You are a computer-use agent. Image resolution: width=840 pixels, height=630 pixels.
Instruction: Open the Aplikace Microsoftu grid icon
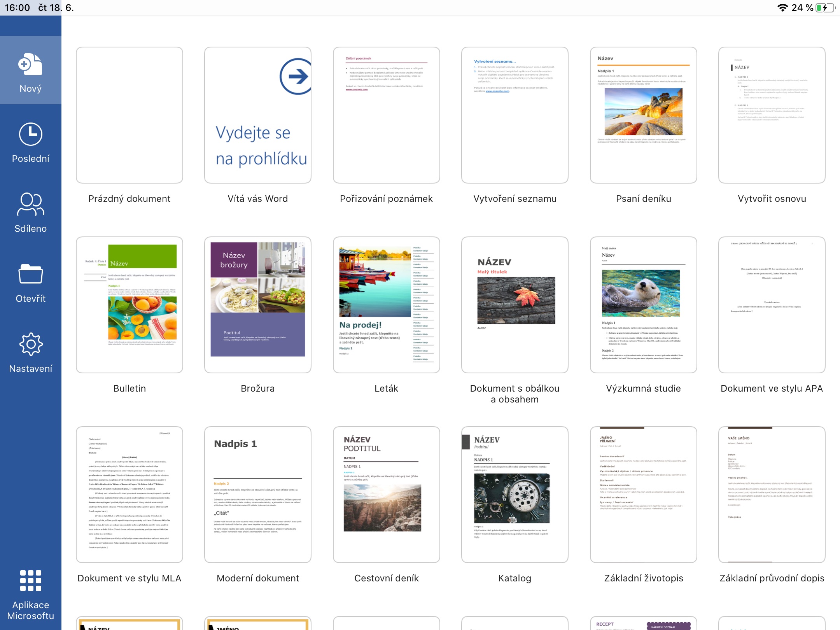(x=30, y=581)
